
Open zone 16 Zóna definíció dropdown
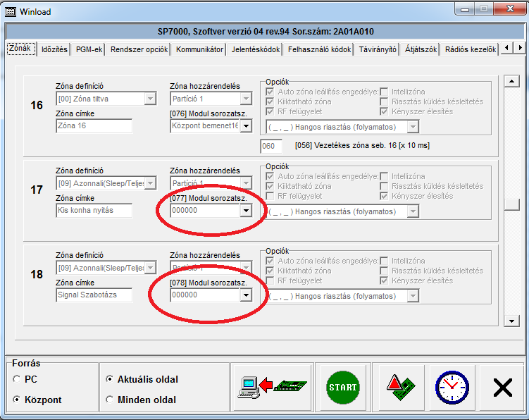pos(150,99)
